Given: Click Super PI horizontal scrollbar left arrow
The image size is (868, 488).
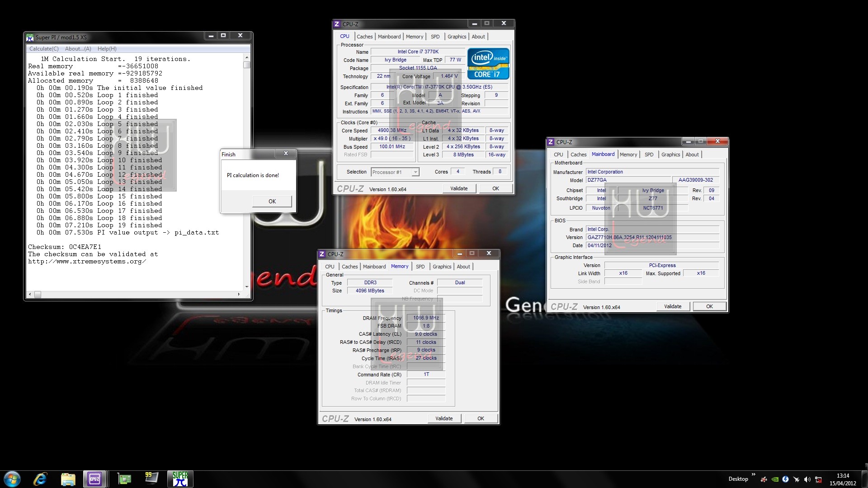Looking at the screenshot, I should click(x=30, y=294).
